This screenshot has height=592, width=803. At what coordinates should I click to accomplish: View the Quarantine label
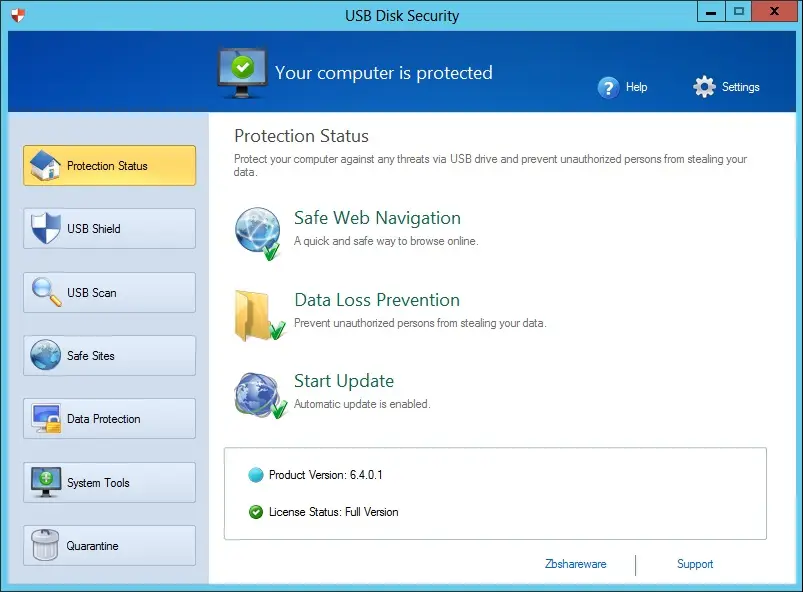92,546
